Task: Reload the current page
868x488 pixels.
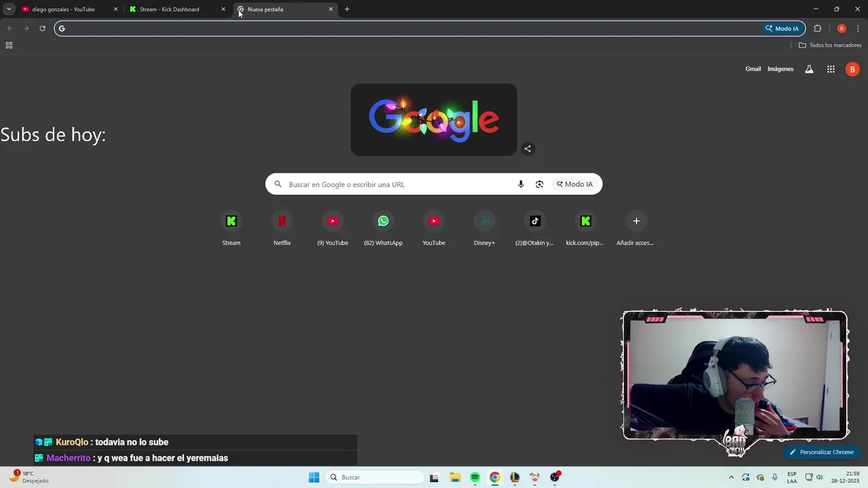Action: (x=42, y=28)
